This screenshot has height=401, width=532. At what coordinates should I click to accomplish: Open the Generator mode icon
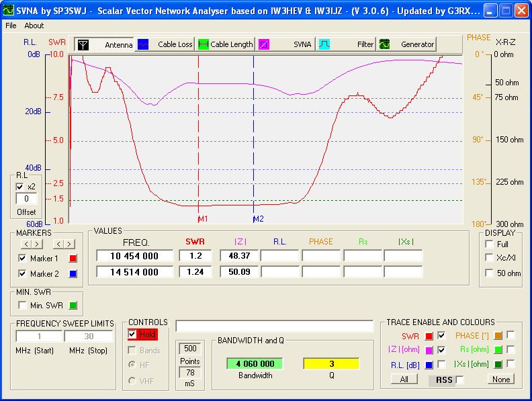pyautogui.click(x=385, y=44)
